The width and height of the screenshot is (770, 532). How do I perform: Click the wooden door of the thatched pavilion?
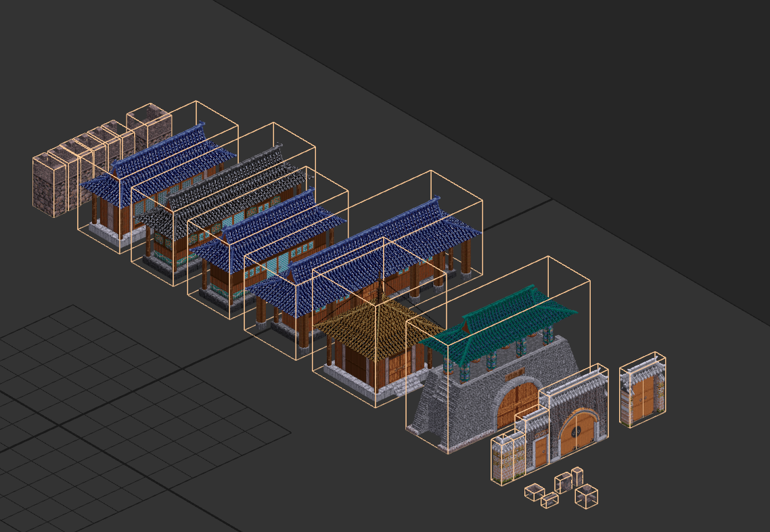tap(397, 368)
